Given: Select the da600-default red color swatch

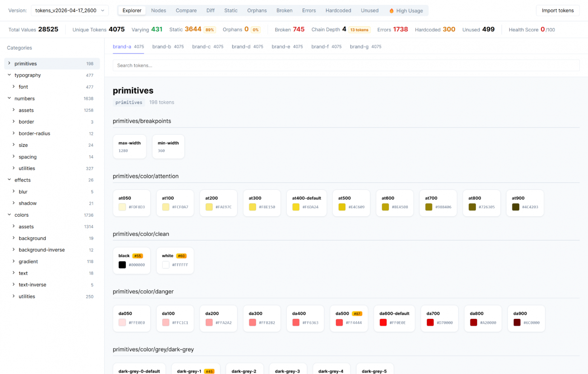Looking at the screenshot, I should tap(383, 322).
